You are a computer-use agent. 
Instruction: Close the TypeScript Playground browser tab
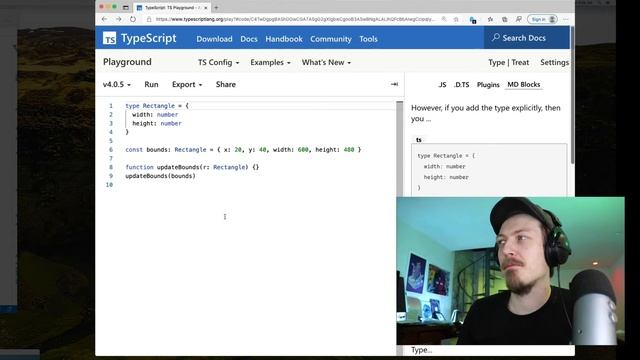pyautogui.click(x=206, y=8)
